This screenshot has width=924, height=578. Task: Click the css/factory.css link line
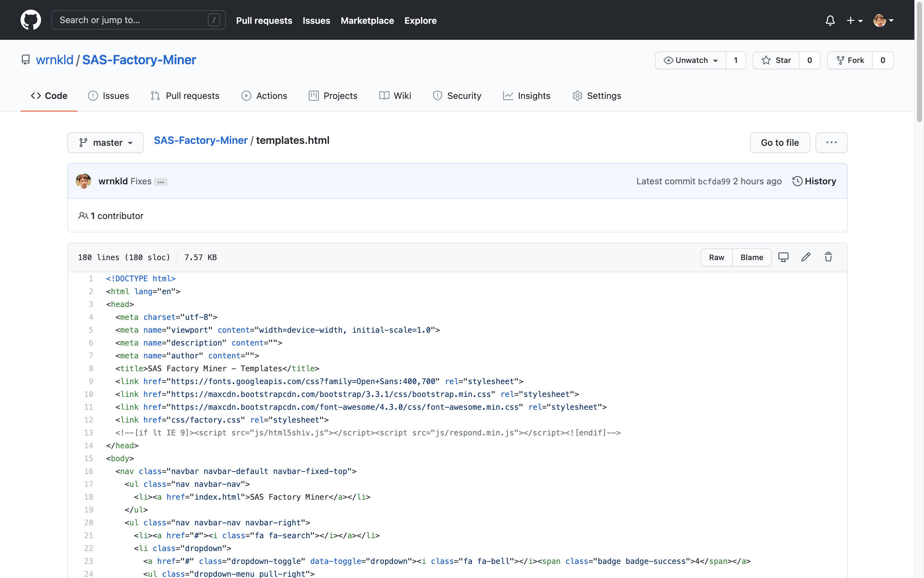point(222,420)
